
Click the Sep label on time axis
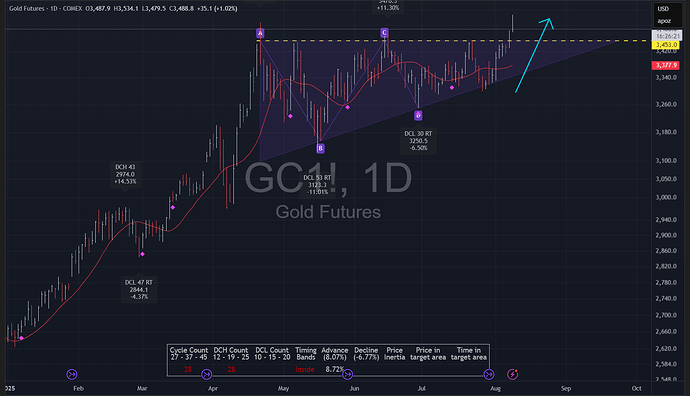coord(566,388)
